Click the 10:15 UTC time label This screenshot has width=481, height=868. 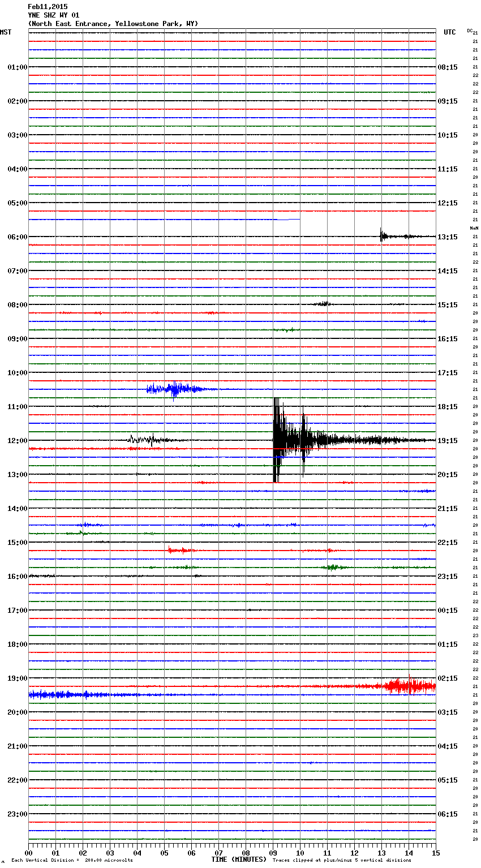tap(448, 135)
